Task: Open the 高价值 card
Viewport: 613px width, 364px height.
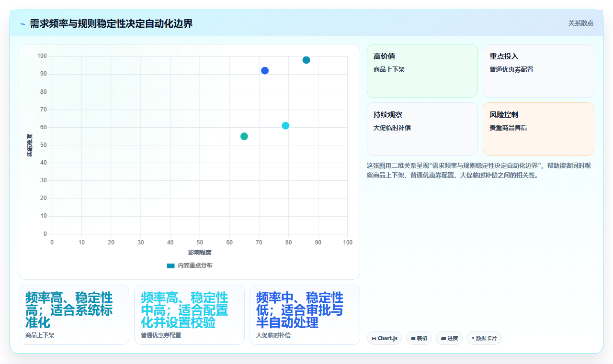Action: click(x=422, y=71)
